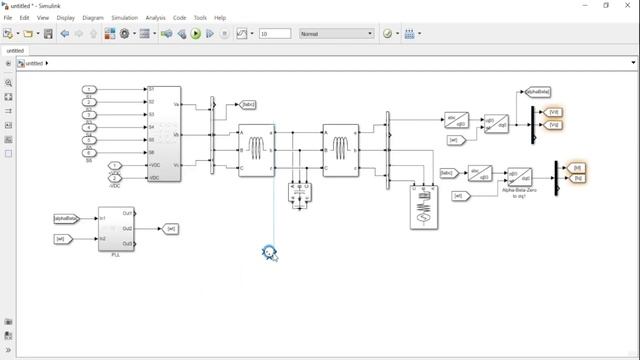The width and height of the screenshot is (640, 360).
Task: Open the View menu
Action: pyautogui.click(x=43, y=18)
